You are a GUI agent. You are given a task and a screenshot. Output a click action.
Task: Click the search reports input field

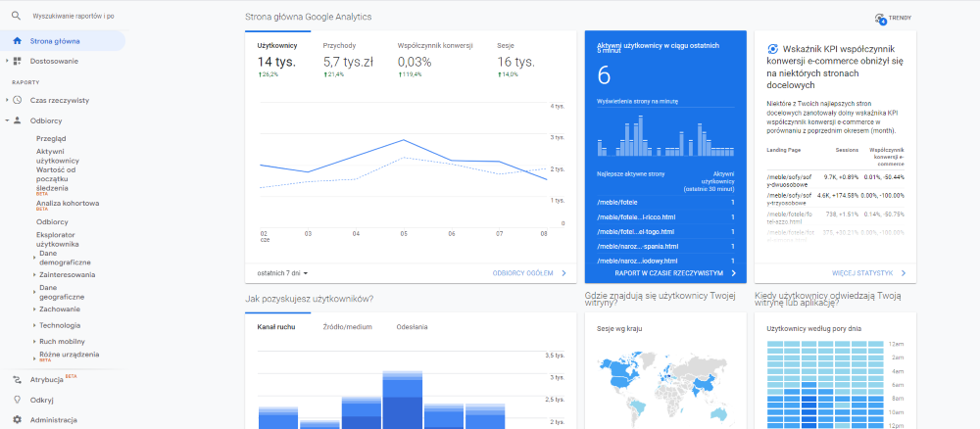click(73, 16)
